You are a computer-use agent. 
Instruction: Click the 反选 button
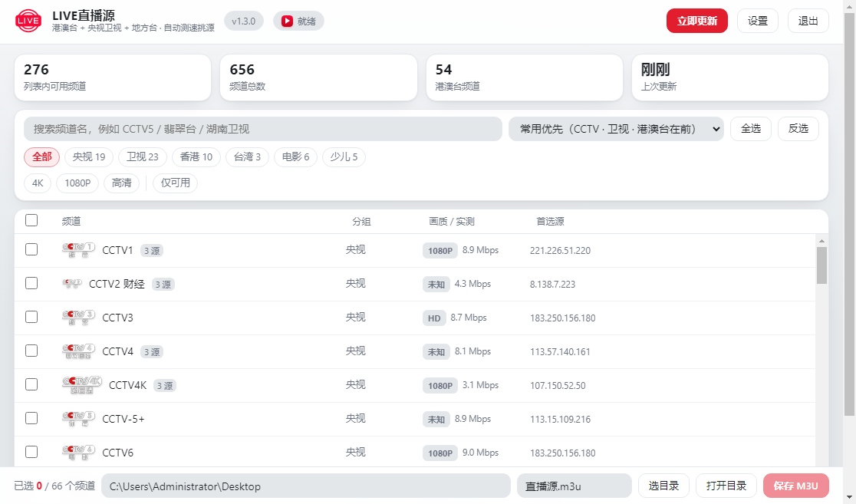click(798, 129)
